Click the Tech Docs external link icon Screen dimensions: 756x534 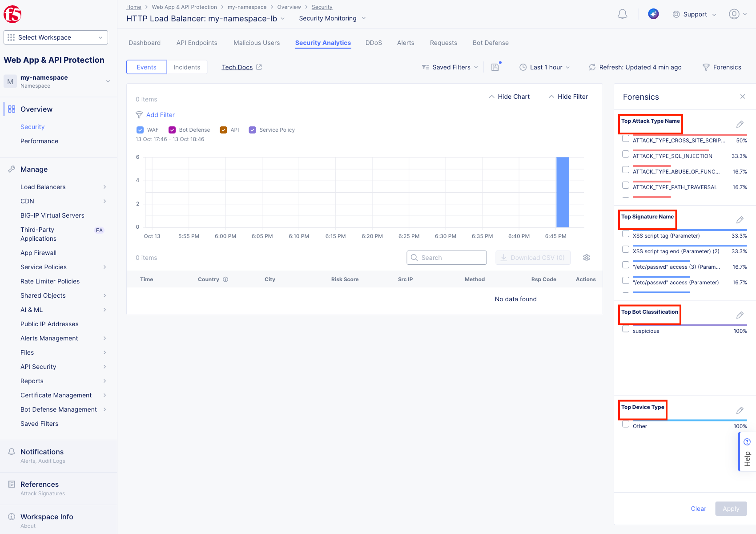click(x=259, y=67)
